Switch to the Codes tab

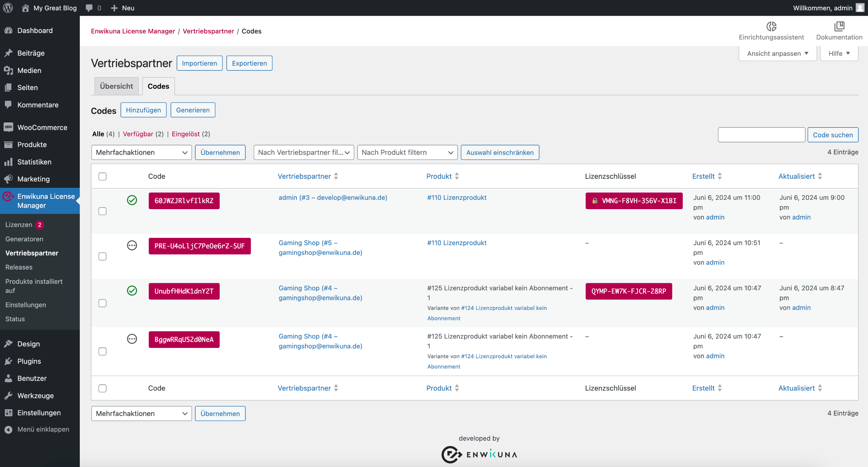tap(158, 86)
